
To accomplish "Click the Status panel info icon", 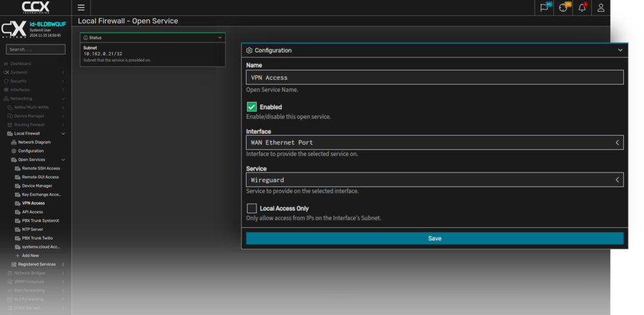I will [x=86, y=38].
